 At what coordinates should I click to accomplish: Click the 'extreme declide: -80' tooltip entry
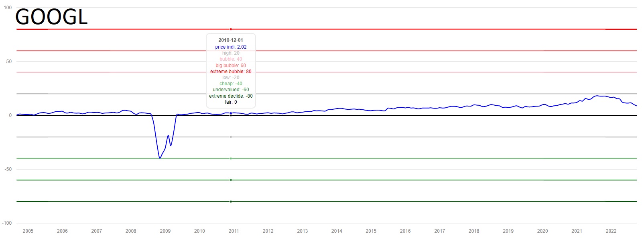point(231,96)
